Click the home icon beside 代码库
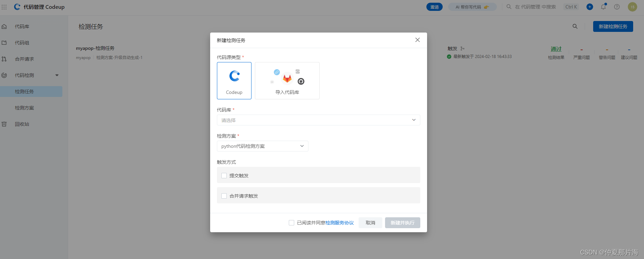 pyautogui.click(x=4, y=26)
